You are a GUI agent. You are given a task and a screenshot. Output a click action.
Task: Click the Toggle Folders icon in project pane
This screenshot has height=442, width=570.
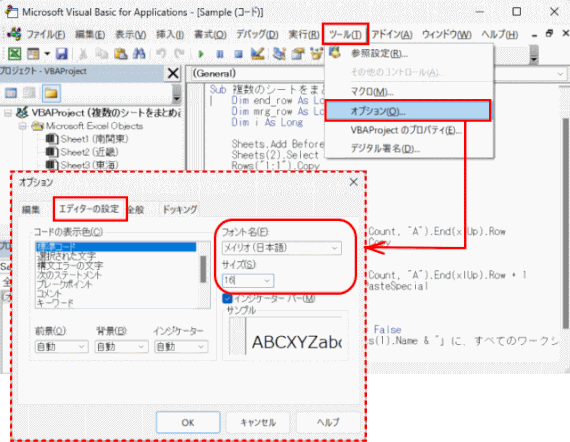tap(51, 93)
